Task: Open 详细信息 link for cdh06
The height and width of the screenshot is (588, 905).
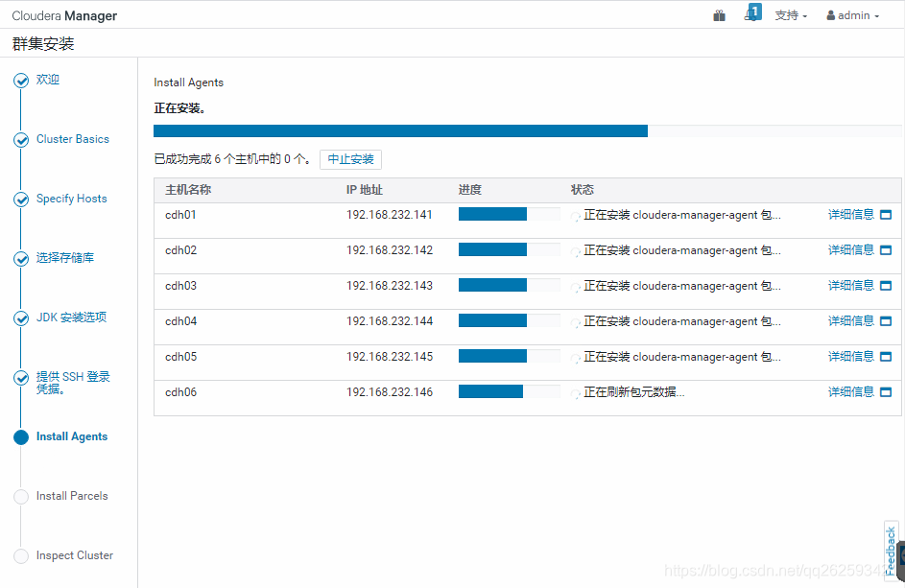Action: point(850,391)
